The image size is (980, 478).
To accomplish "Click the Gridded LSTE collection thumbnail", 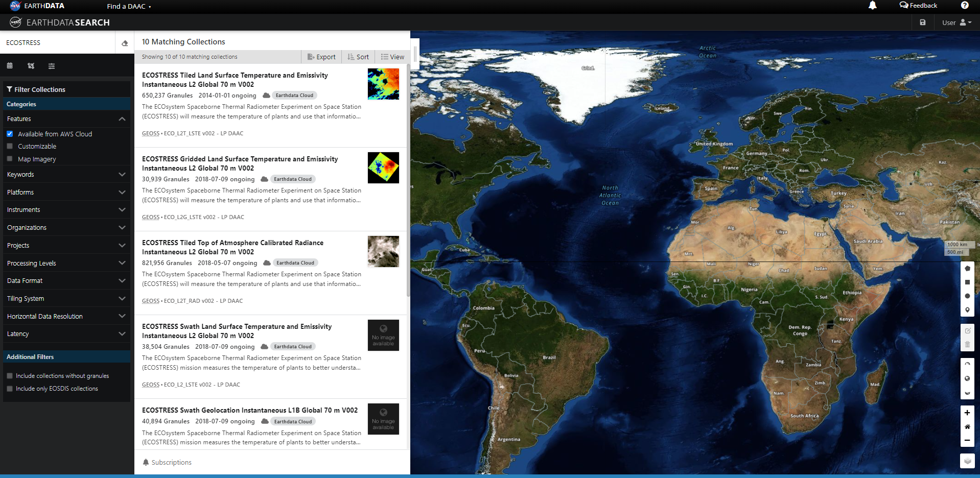I will pyautogui.click(x=383, y=168).
